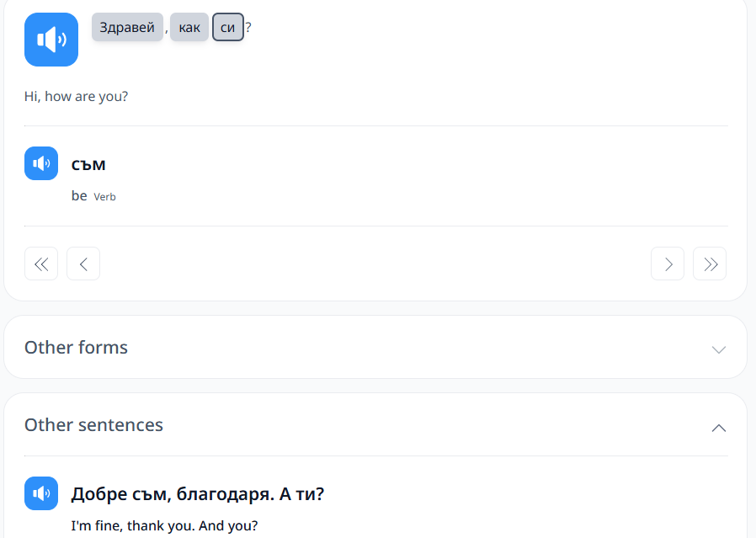Click the definition be

79,195
